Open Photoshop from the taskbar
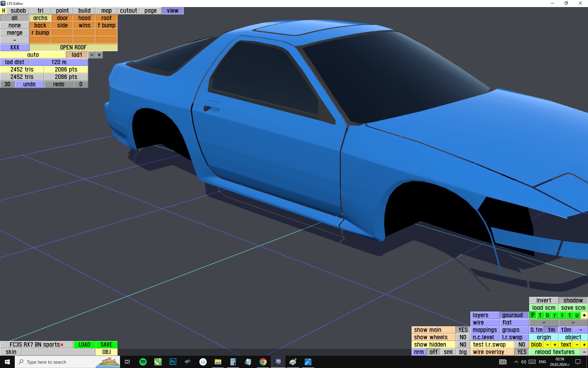Screen dimensions: 588x368 (173, 362)
